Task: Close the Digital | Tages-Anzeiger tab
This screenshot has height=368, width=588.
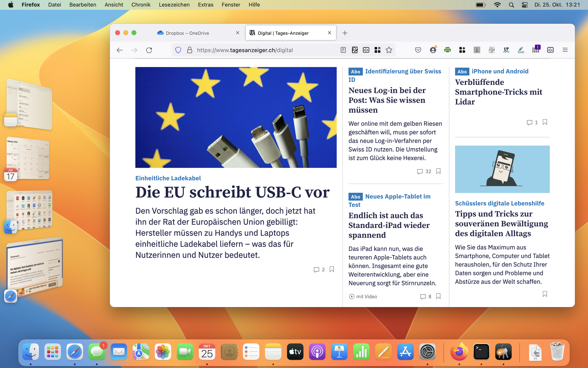Action: (330, 33)
